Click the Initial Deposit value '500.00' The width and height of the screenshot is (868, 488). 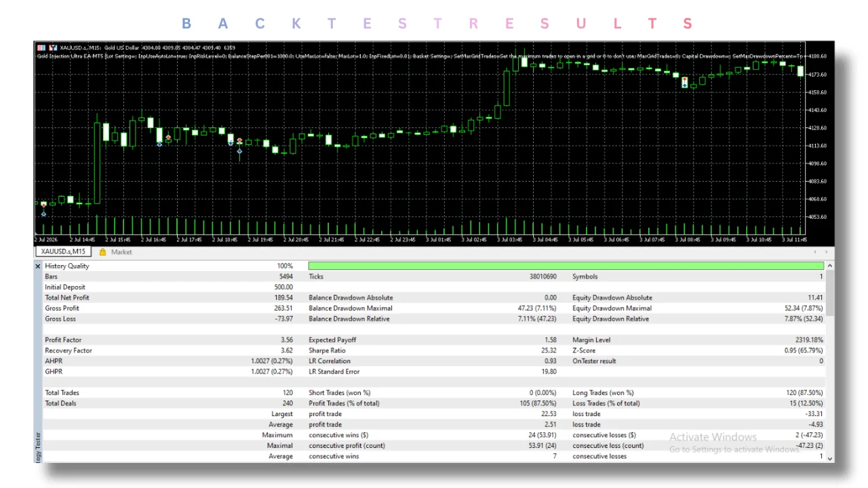tap(283, 287)
